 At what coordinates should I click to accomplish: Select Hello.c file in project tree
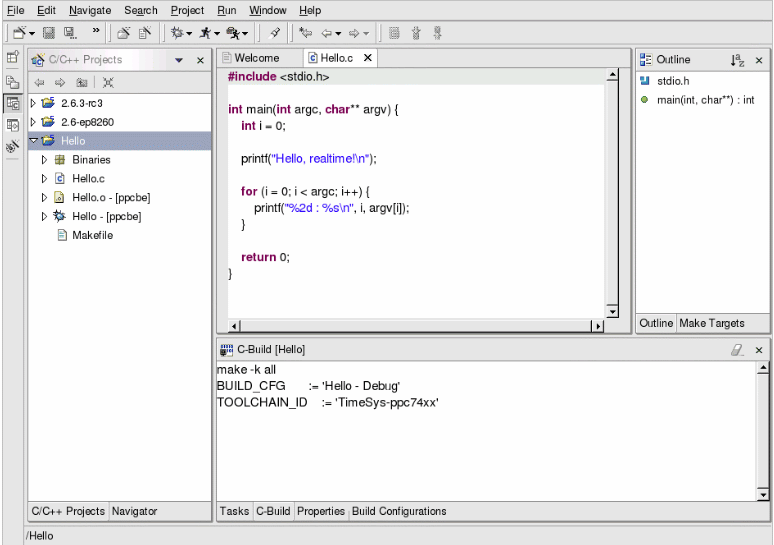coord(88,179)
